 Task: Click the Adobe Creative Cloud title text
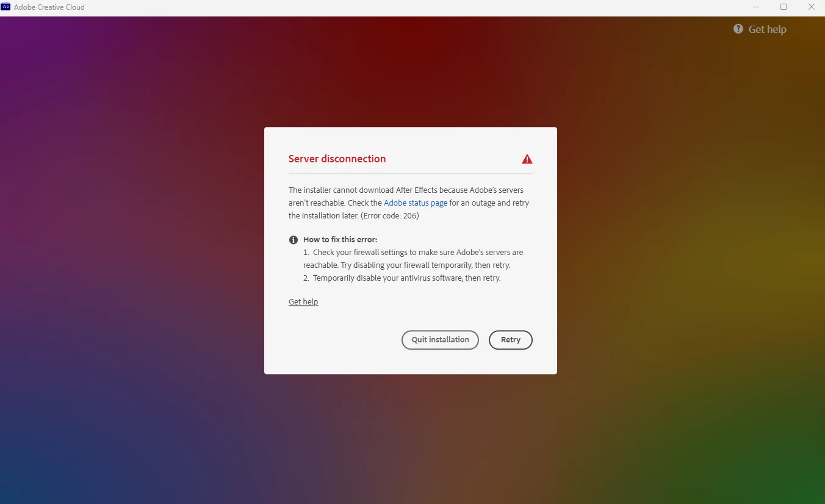(x=49, y=7)
